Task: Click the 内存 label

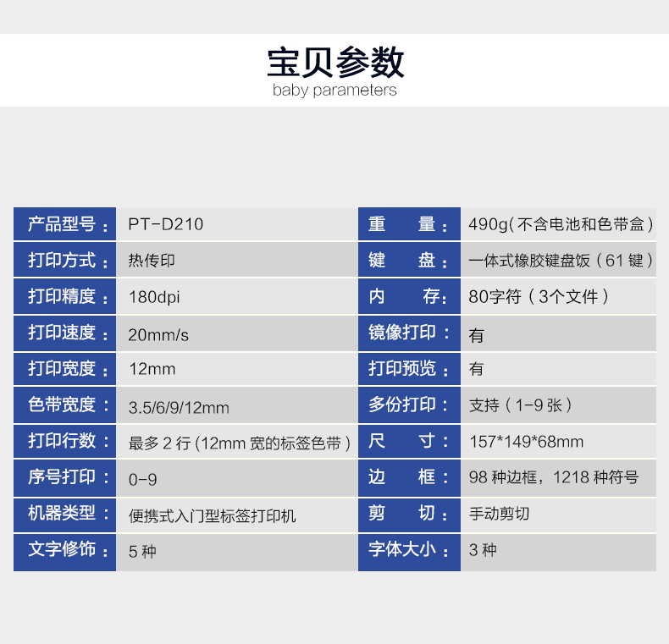Action: point(409,296)
